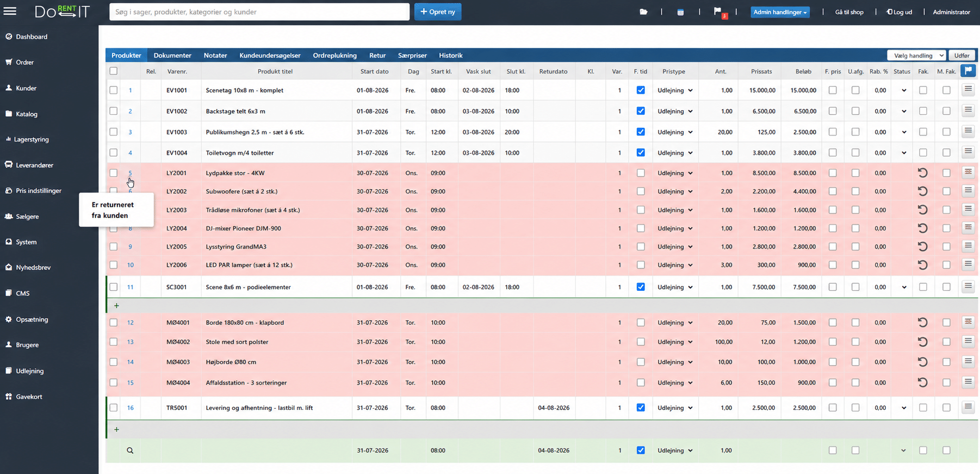Viewport: 980px width, 474px height.
Task: Click the calendar icon in top bar
Action: tap(680, 12)
